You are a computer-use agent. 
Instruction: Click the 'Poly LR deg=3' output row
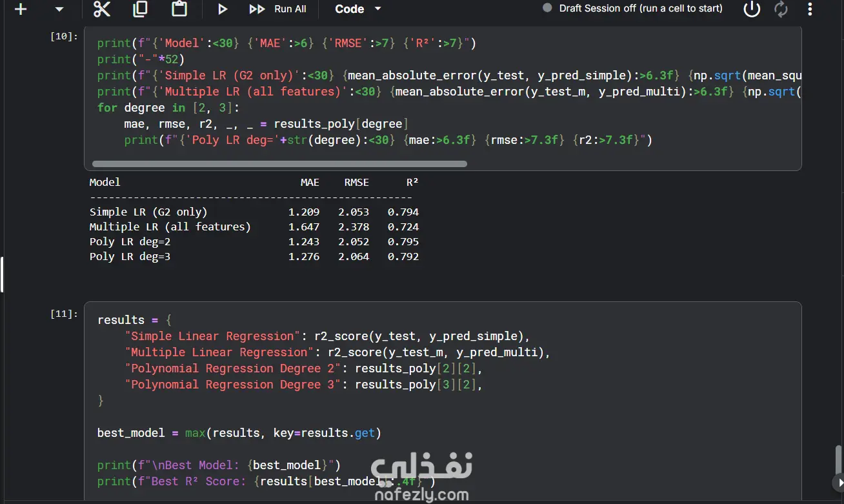pos(254,257)
